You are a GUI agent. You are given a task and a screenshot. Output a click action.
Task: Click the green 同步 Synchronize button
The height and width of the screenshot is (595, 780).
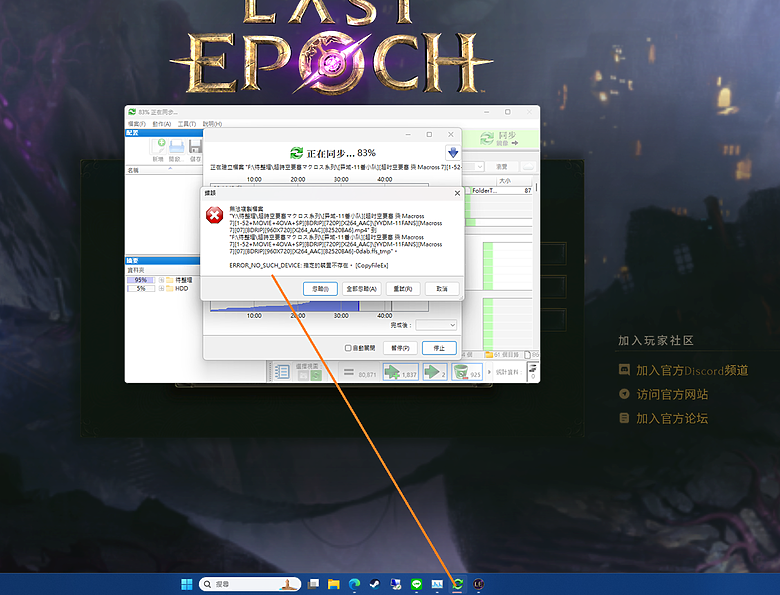pyautogui.click(x=500, y=138)
